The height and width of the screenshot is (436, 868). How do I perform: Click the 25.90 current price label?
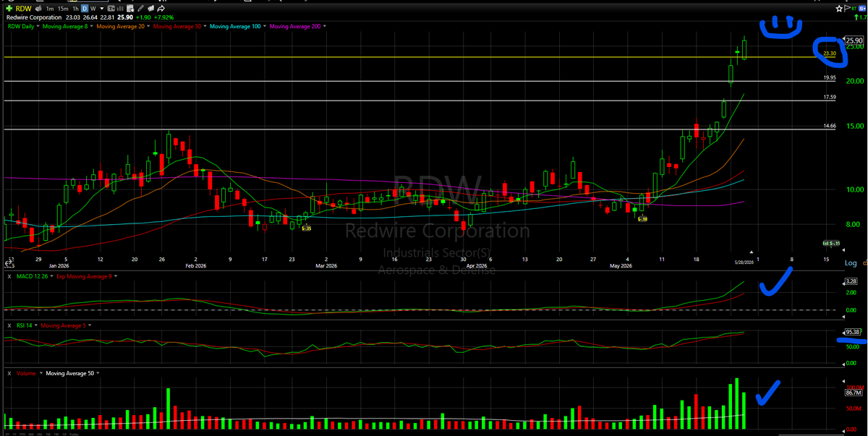point(854,40)
